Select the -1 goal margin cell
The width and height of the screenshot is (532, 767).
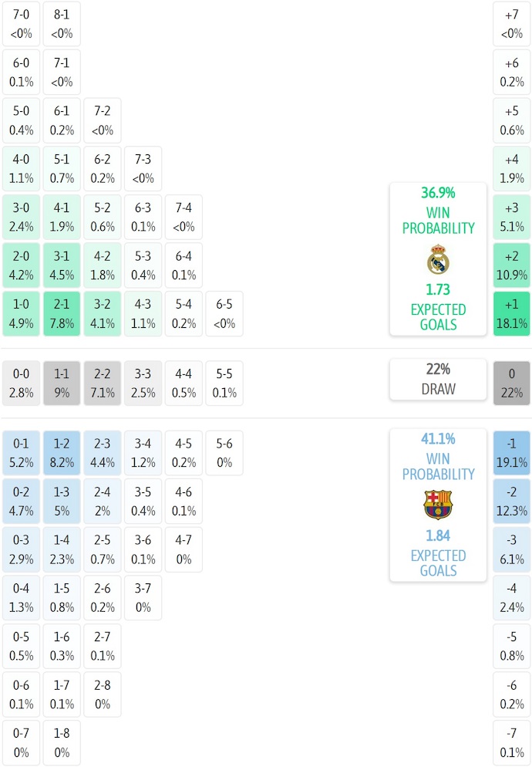pos(512,453)
